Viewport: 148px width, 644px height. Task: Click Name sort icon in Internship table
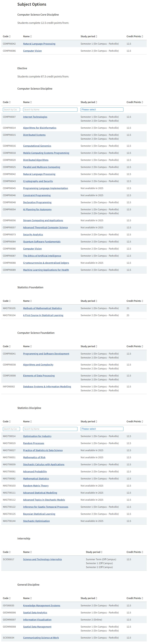coord(31,552)
